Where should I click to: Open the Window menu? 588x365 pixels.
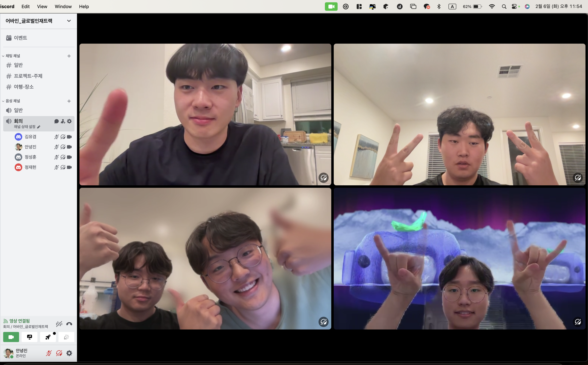point(63,7)
